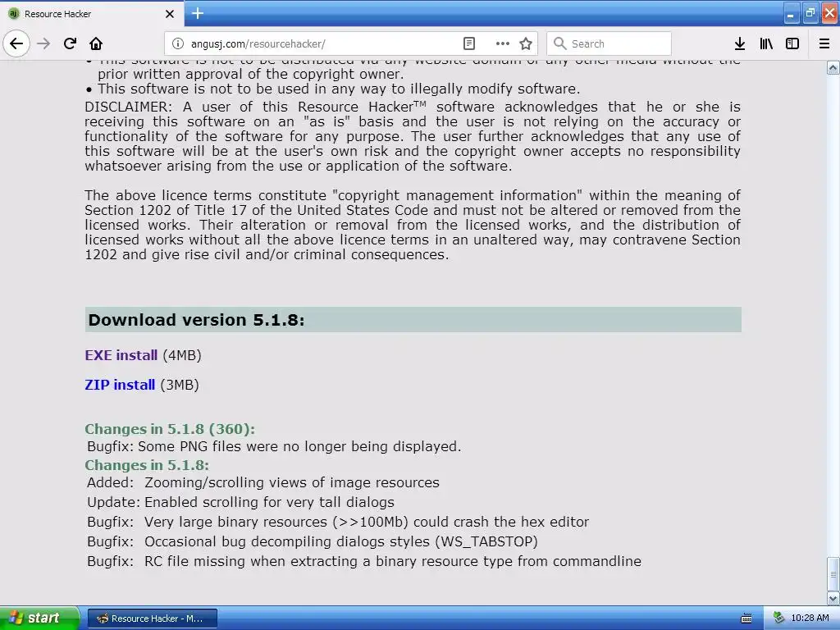Open the browser home page

pyautogui.click(x=96, y=43)
